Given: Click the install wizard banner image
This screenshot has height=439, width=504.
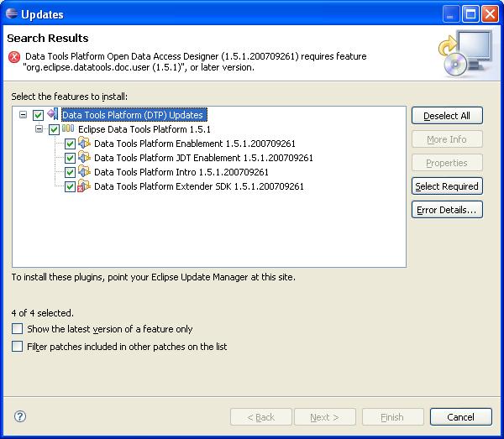Looking at the screenshot, I should (465, 53).
